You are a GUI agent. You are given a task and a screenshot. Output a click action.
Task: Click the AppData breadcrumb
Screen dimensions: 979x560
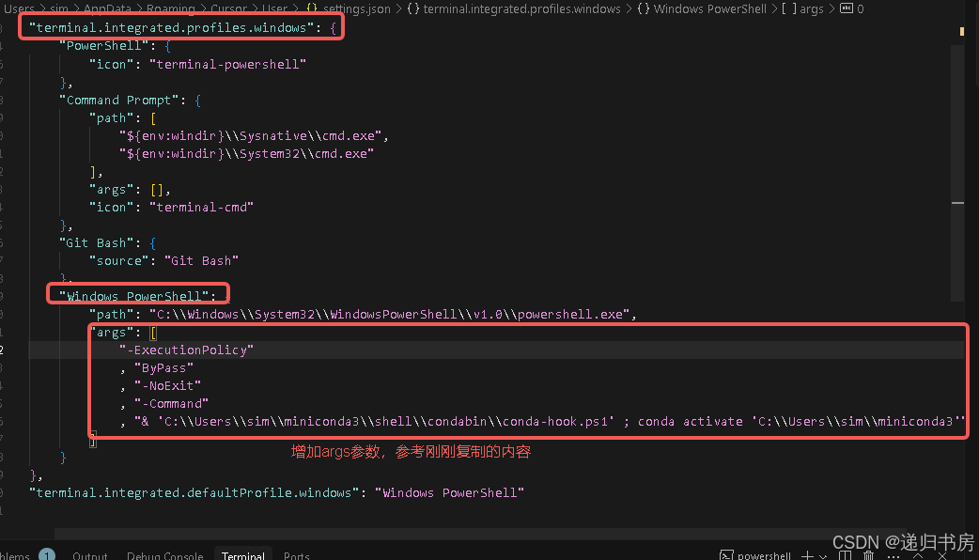pyautogui.click(x=109, y=8)
